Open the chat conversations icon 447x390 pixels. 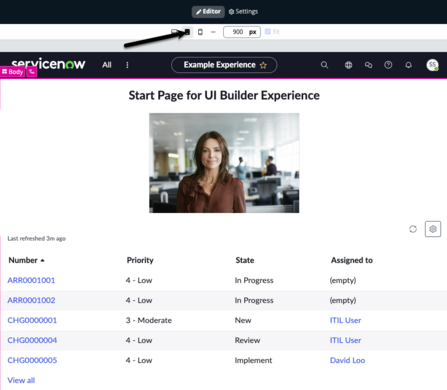point(368,65)
